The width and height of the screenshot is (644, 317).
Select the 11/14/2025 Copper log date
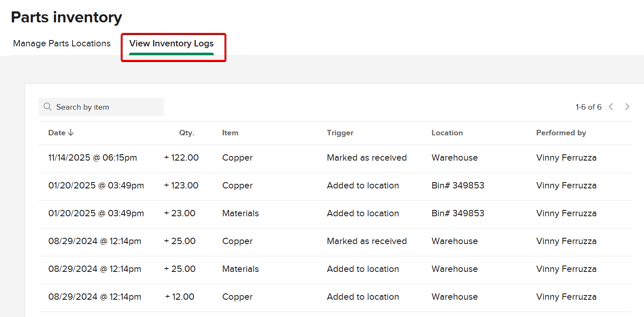pyautogui.click(x=93, y=158)
